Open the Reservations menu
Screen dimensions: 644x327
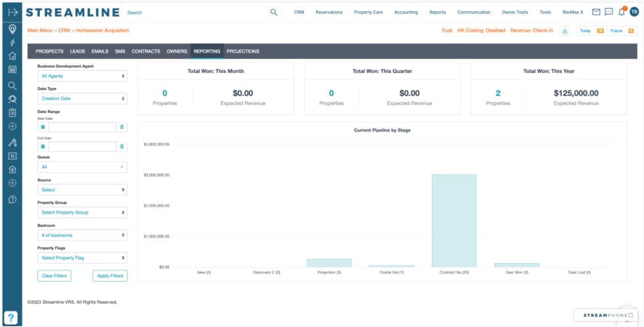(329, 12)
